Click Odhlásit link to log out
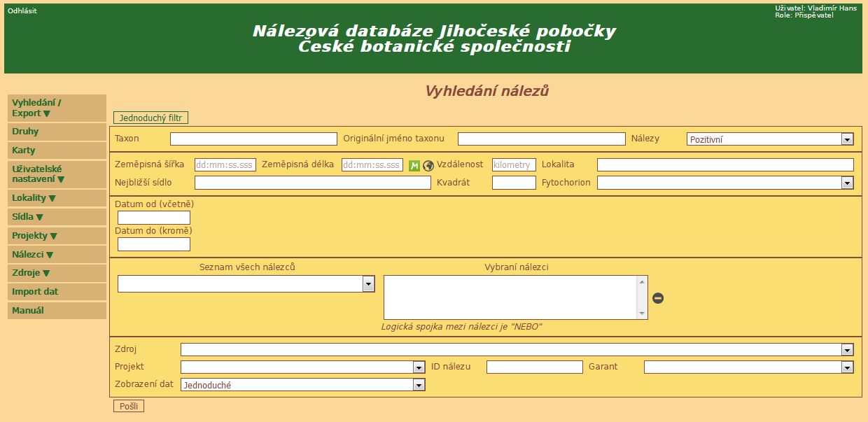The height and width of the screenshot is (422, 868). [x=22, y=11]
